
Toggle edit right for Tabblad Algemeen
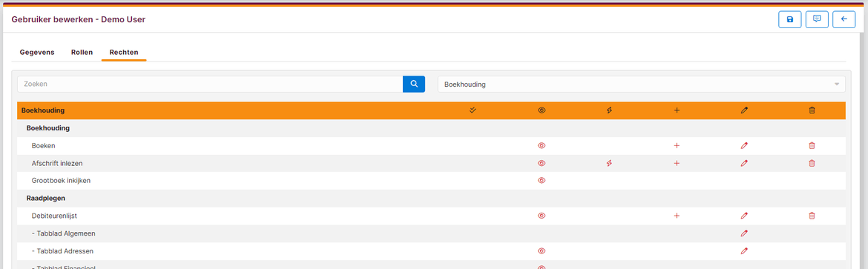pyautogui.click(x=744, y=233)
